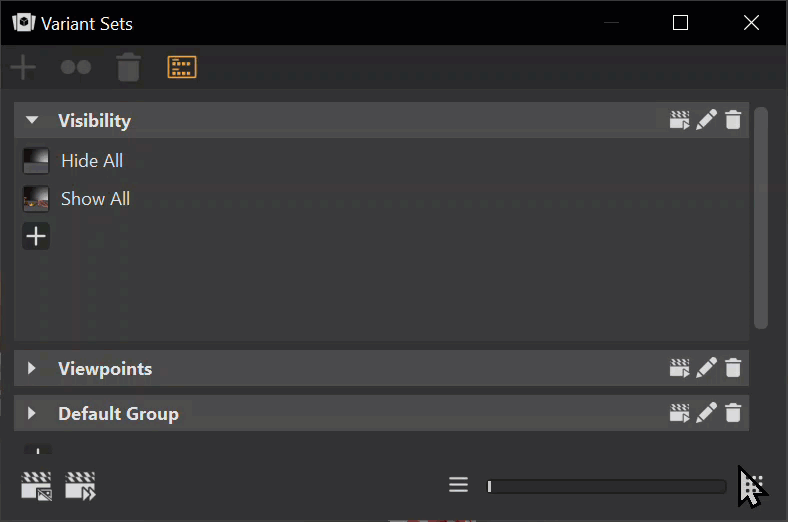
Task: Maximize the Variant Sets window
Action: coord(680,23)
